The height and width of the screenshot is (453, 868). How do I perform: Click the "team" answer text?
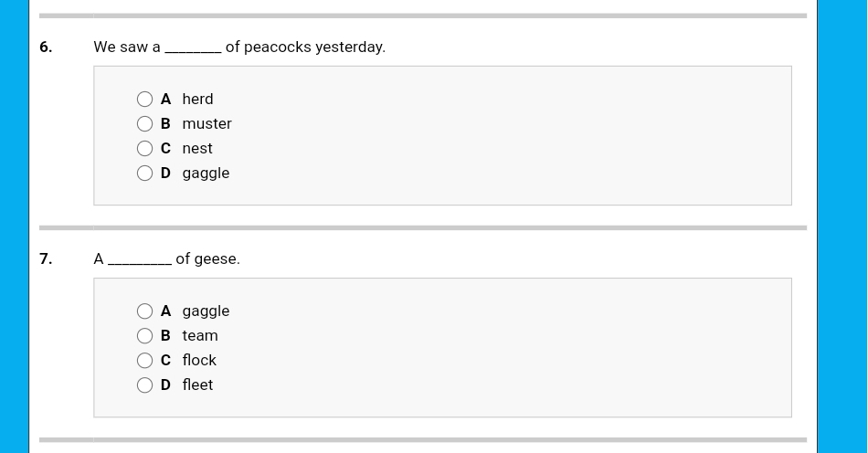coord(200,336)
